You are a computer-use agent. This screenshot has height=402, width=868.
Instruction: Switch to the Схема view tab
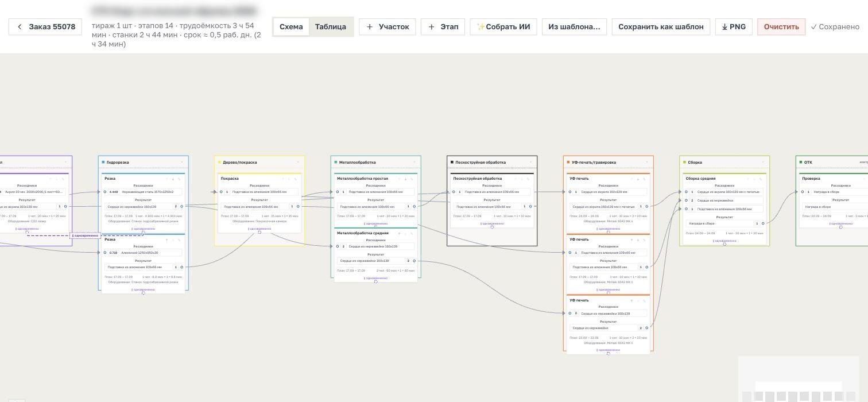point(291,26)
